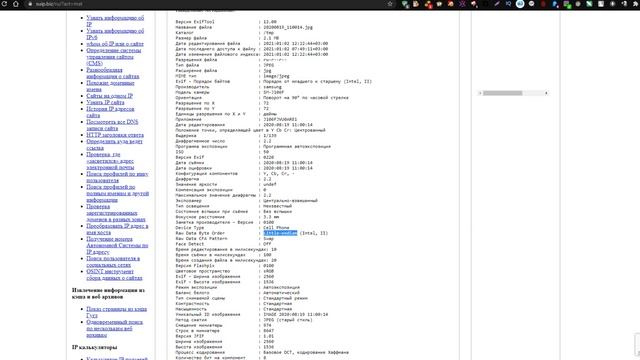Viewport: 640px width, 360px height.
Task: Open link 'Получение номера Автономной Системы'
Action: click(117, 246)
